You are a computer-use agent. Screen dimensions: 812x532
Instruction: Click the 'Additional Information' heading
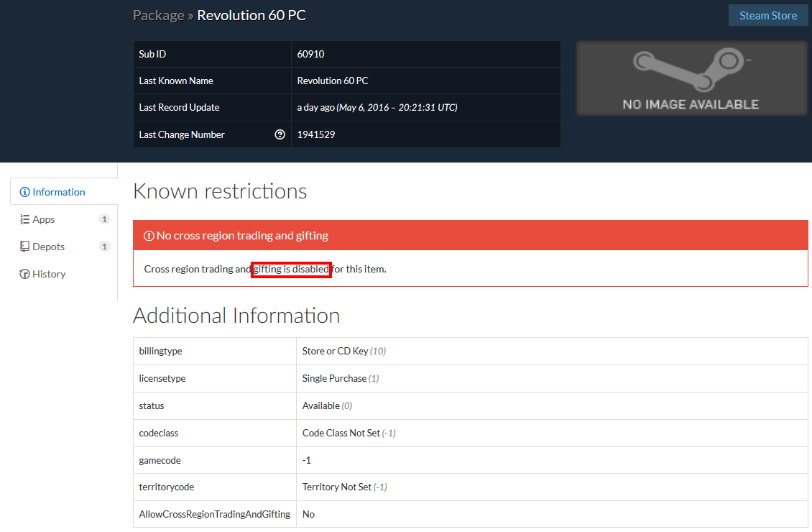pos(236,316)
